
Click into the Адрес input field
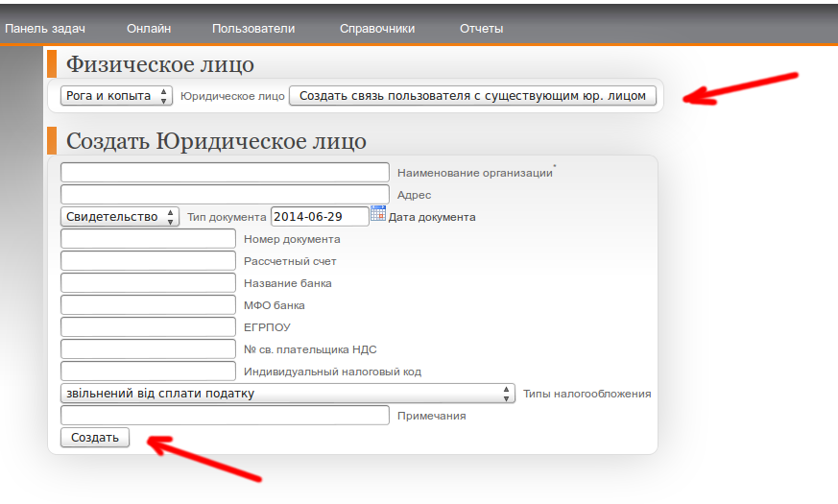pyautogui.click(x=225, y=195)
